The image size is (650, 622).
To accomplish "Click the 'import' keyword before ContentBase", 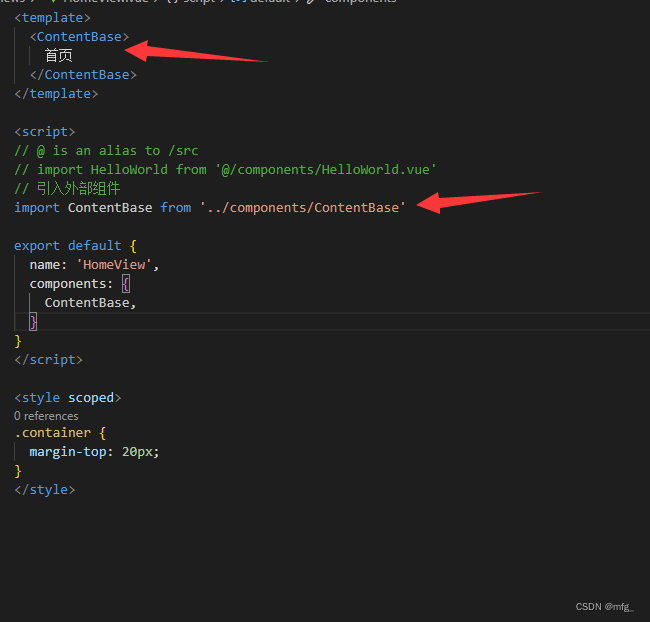I will 37,208.
